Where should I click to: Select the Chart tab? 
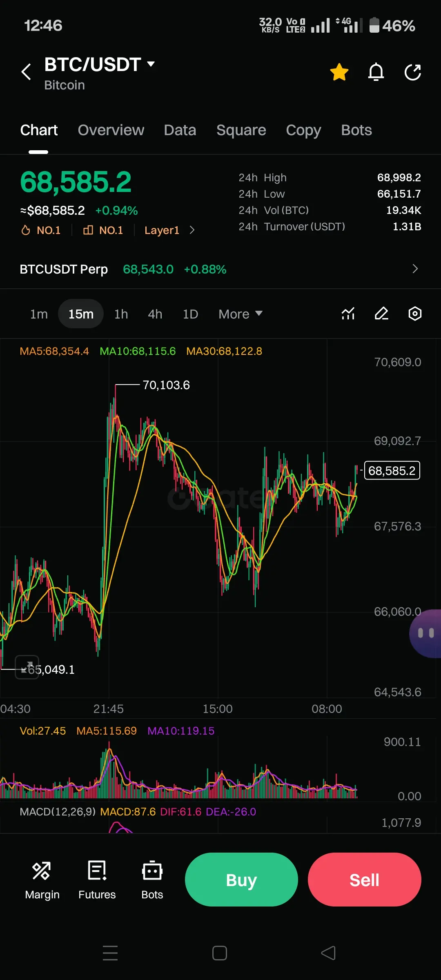point(39,130)
